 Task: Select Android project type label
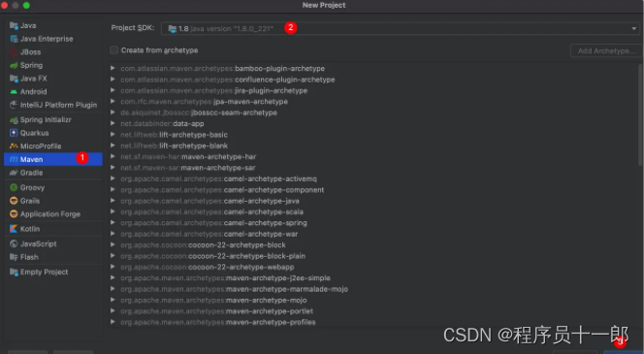(34, 91)
